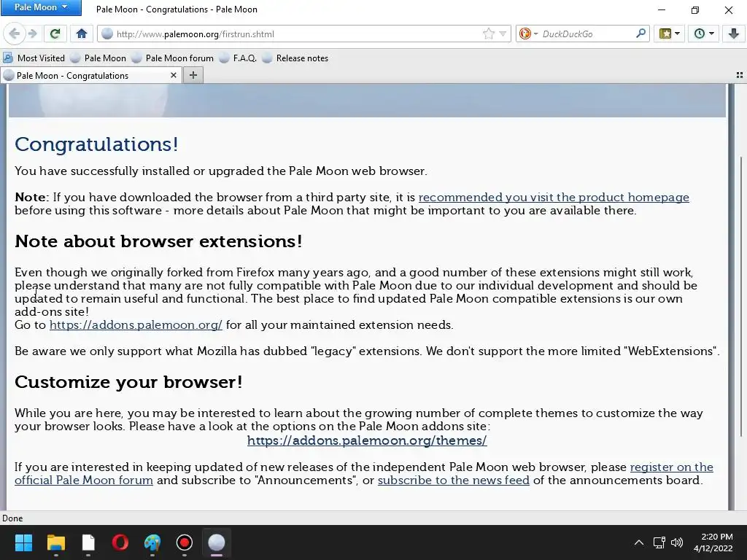Click the Pale Moon taskbar icon
This screenshot has height=560, width=747.
tap(217, 542)
